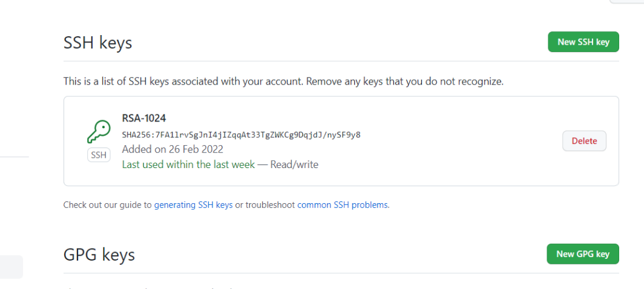Click the GPG keys section heading
Screen dimensions: 644x289
(99, 255)
